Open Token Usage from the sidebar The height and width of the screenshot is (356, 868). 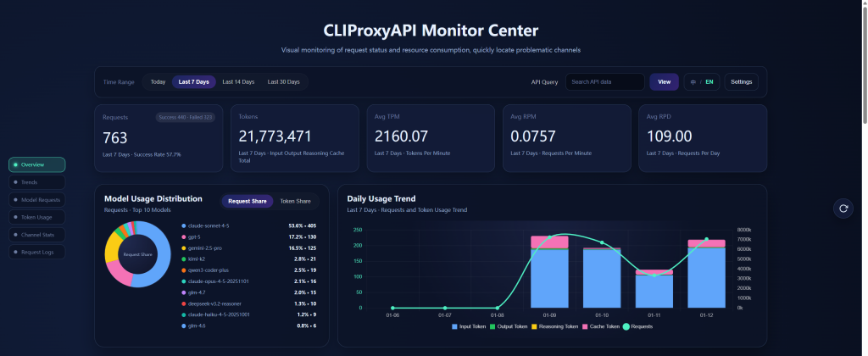(x=37, y=217)
